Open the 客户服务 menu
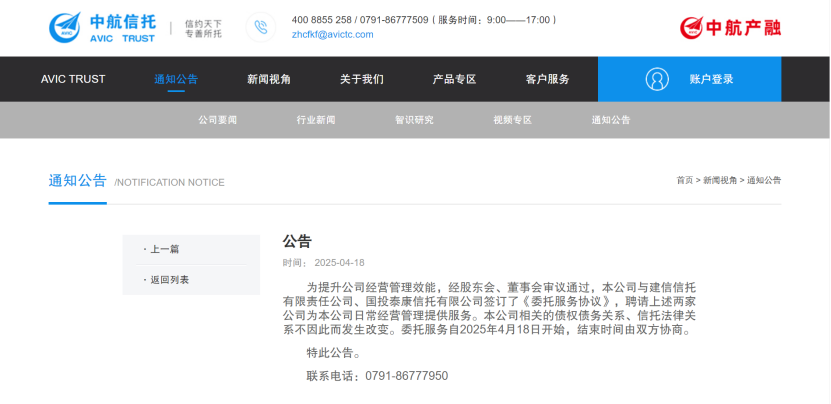 [x=547, y=79]
